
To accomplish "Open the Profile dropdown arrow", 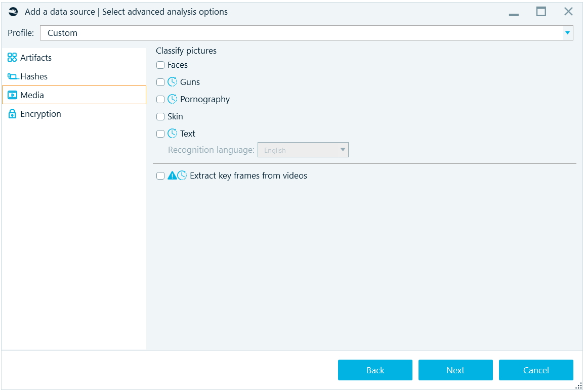I will [x=567, y=33].
